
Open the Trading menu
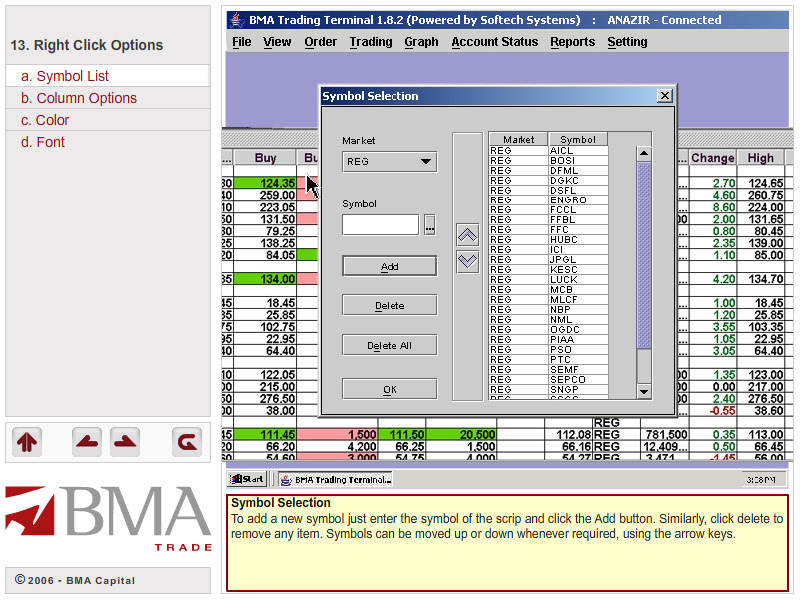(x=371, y=42)
